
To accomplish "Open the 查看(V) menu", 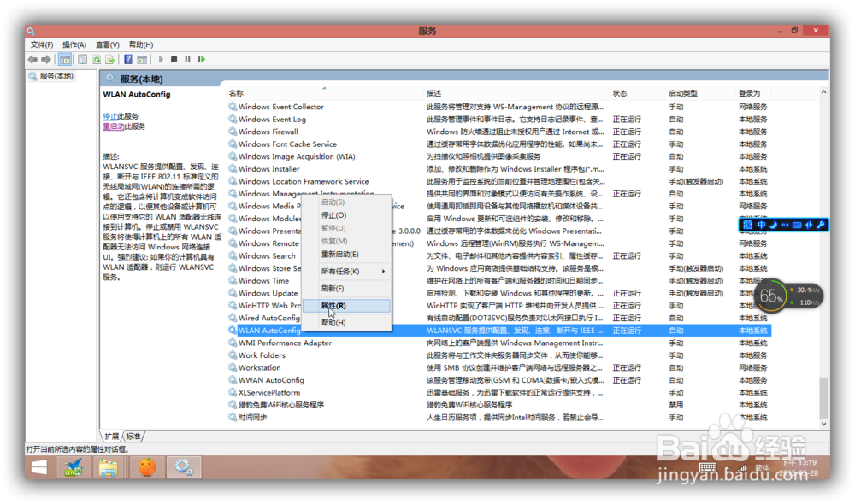I will point(108,44).
